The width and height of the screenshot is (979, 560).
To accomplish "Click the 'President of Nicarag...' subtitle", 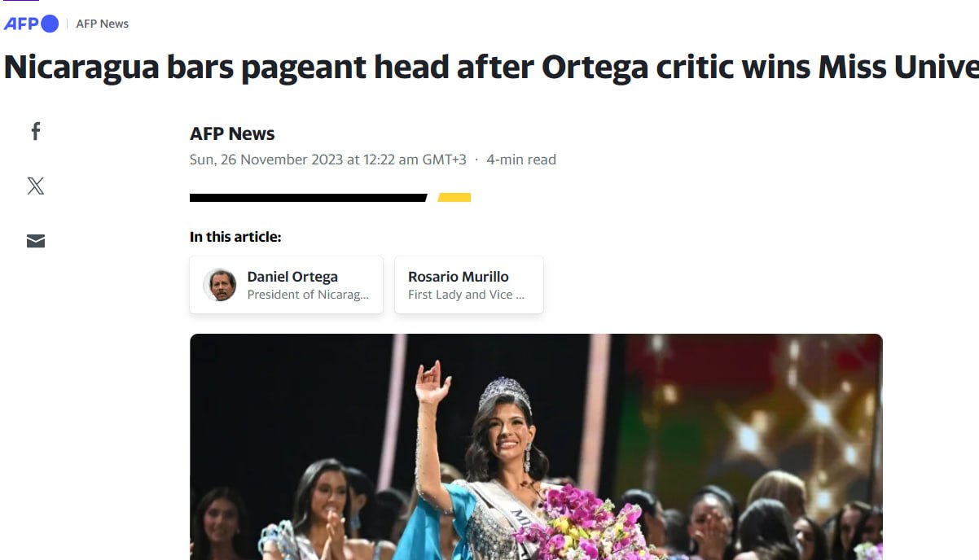I will click(x=308, y=295).
